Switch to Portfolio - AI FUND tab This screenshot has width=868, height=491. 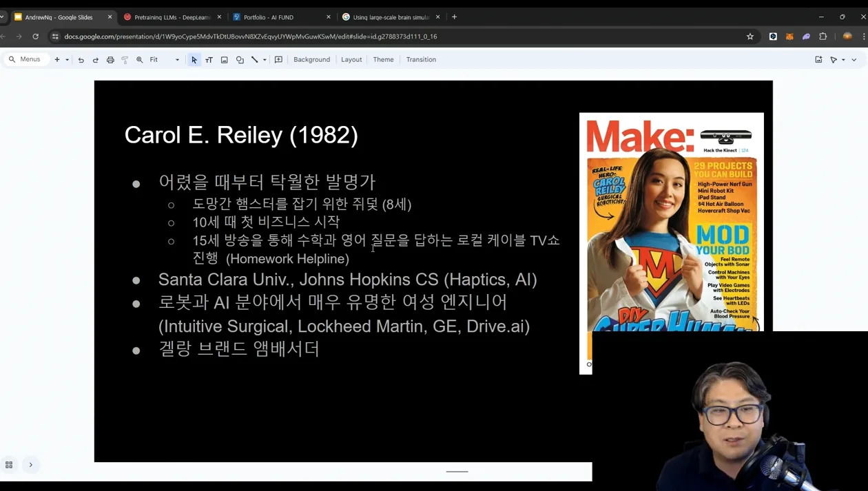point(268,17)
